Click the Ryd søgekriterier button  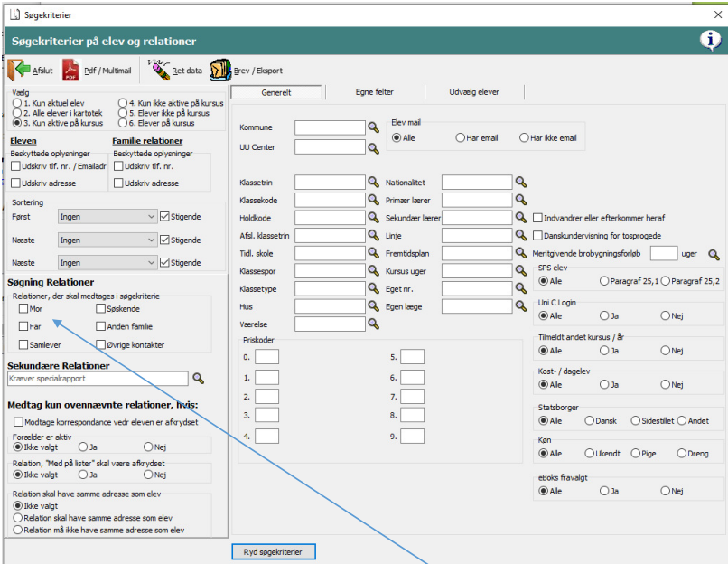coord(274,552)
